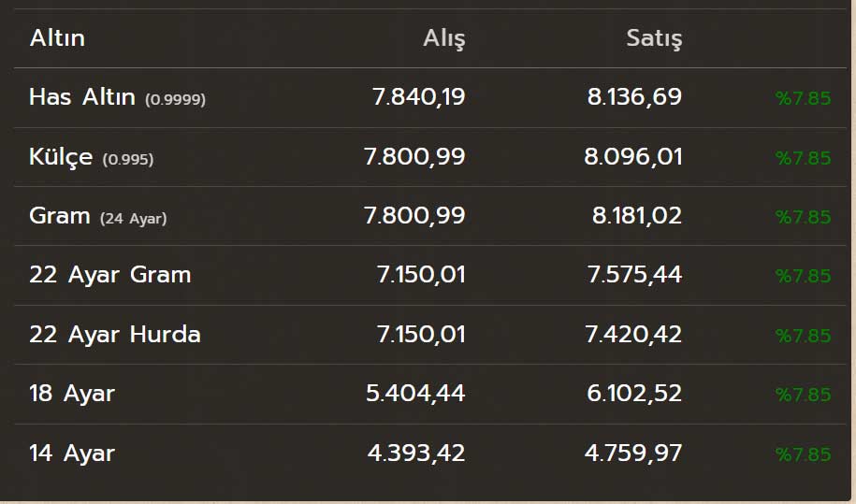This screenshot has height=504, width=856.
Task: Select 18 Ayar buying price 5.404,44
Action: pyautogui.click(x=415, y=394)
